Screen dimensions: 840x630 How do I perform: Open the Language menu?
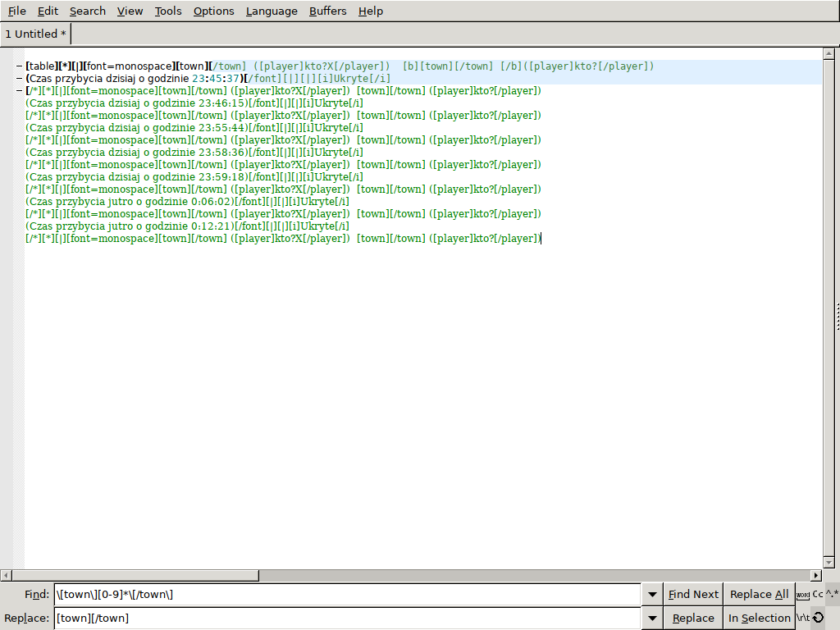[x=272, y=11]
